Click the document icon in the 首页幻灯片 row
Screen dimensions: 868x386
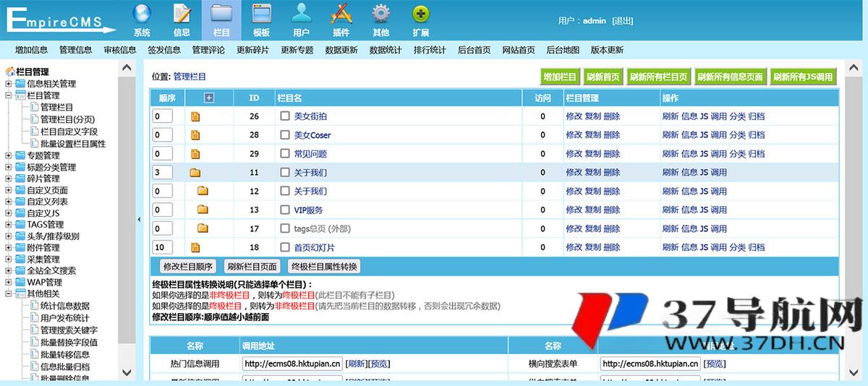[195, 248]
